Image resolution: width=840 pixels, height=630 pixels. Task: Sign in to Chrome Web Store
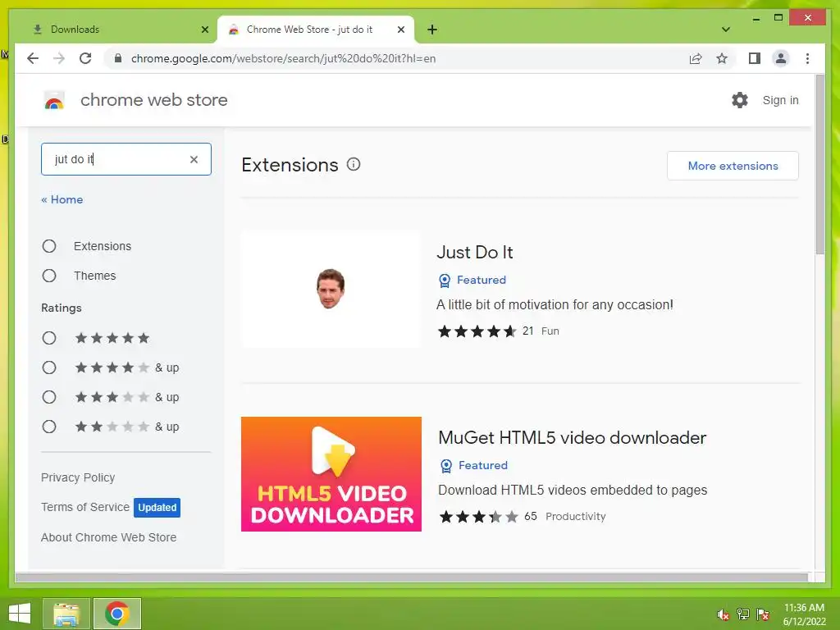tap(780, 100)
